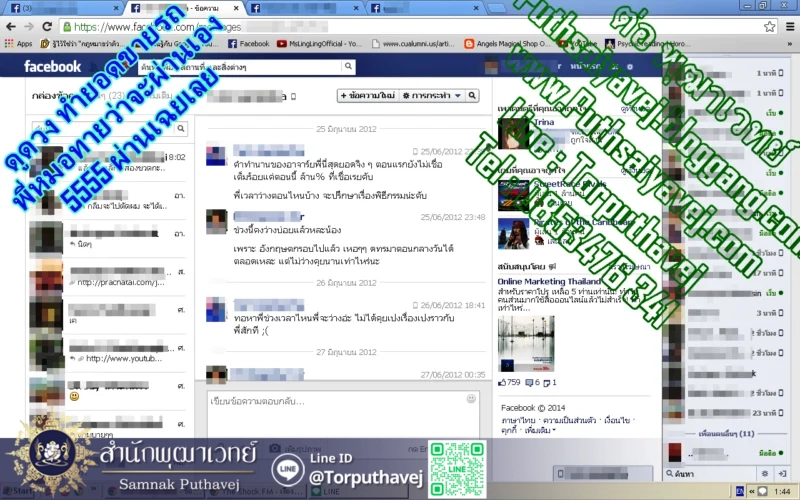Open a new browser tab
Image resolution: width=800 pixels, height=500 pixels.
495,8
